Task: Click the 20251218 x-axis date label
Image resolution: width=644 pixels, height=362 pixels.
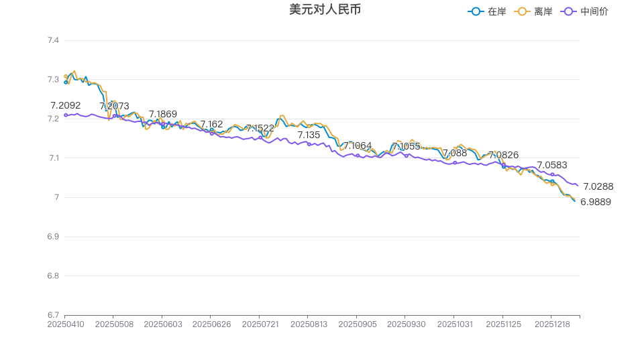Action: pyautogui.click(x=551, y=324)
